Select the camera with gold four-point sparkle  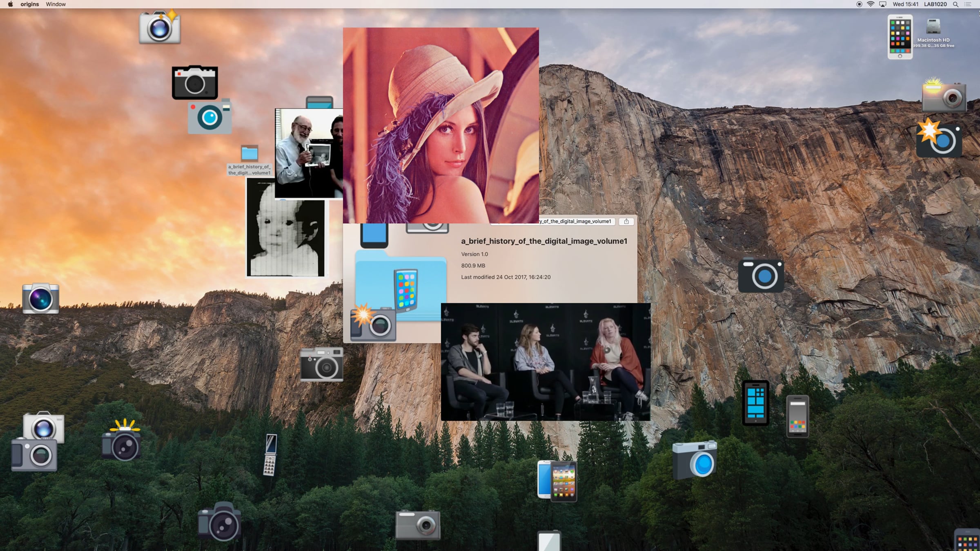(x=160, y=27)
